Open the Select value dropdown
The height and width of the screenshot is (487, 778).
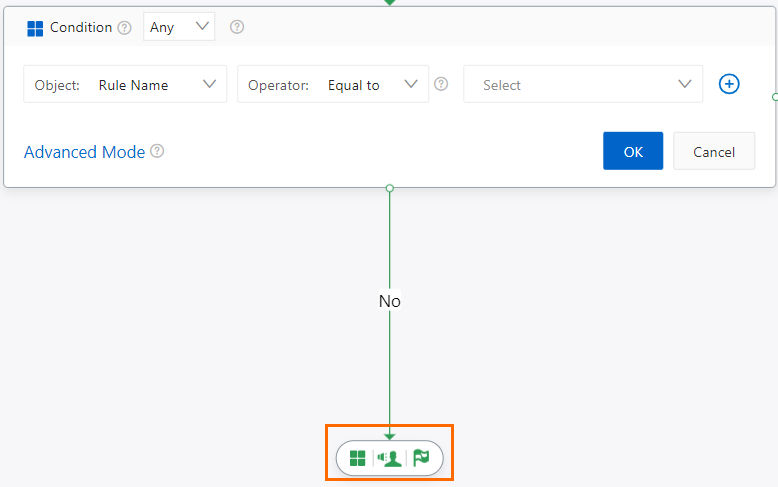583,84
